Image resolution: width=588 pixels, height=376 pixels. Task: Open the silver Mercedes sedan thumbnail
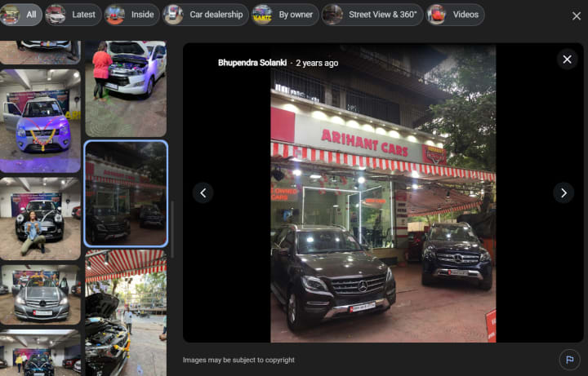pos(40,294)
